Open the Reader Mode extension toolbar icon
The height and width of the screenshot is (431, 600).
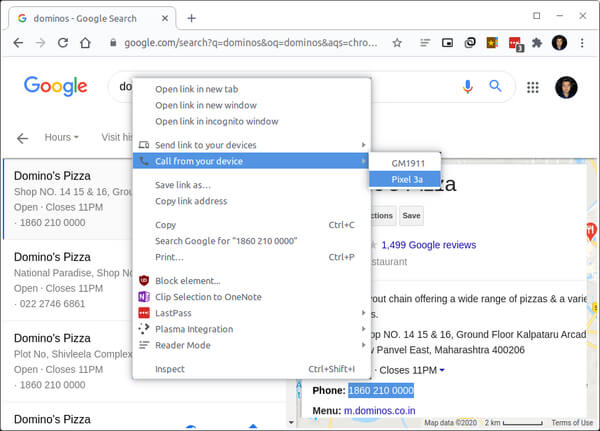(x=425, y=42)
